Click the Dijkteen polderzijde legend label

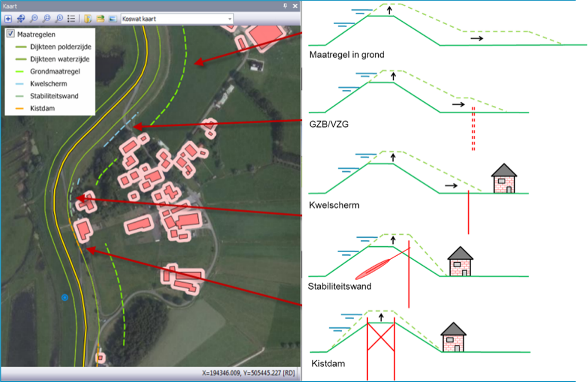tap(61, 46)
